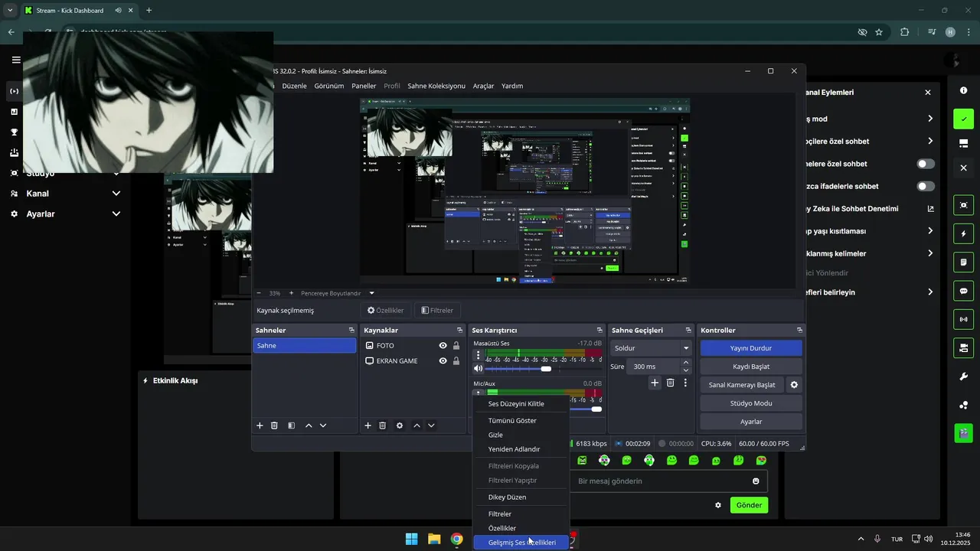The height and width of the screenshot is (551, 980).
Task: Open Sahne Koleksiyonu menu in OBS
Action: [436, 86]
